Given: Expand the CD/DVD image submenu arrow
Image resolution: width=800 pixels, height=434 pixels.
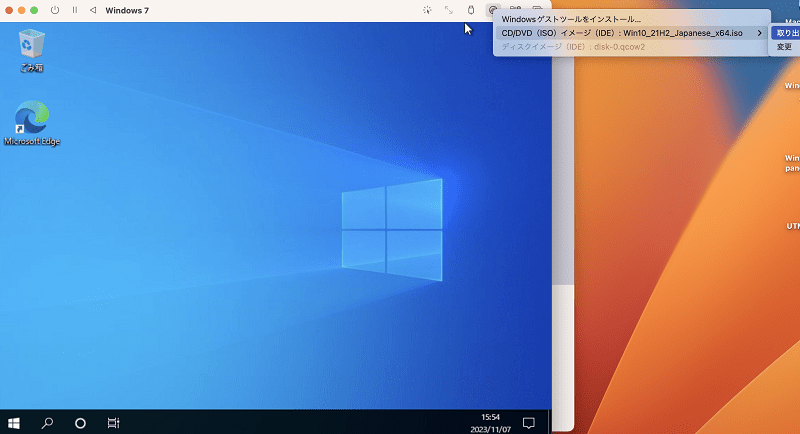Looking at the screenshot, I should (x=760, y=33).
